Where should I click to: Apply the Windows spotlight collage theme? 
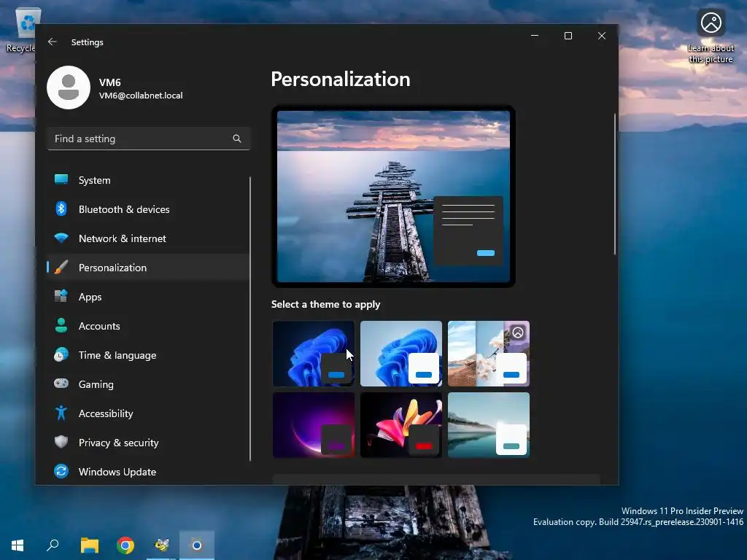pyautogui.click(x=488, y=354)
